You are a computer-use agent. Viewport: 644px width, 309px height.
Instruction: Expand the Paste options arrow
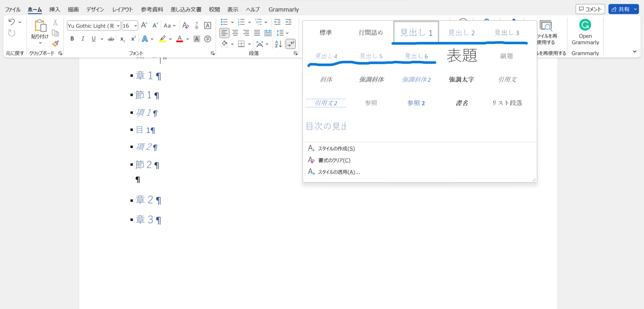pos(40,43)
